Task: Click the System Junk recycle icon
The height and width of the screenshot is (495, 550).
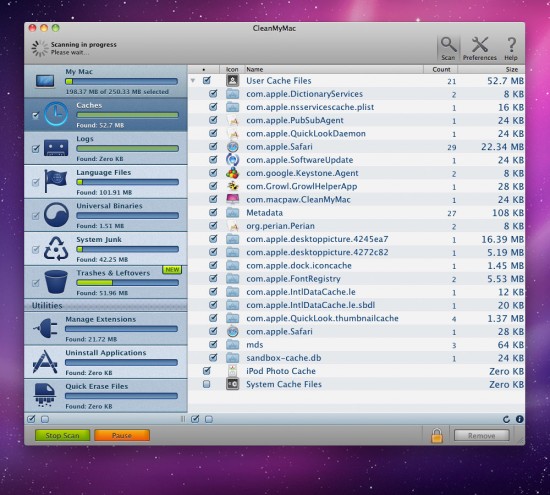Action: [x=56, y=248]
